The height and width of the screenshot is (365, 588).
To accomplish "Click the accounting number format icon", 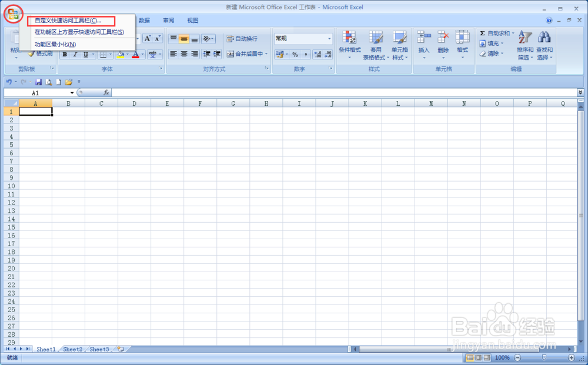I will pos(280,55).
